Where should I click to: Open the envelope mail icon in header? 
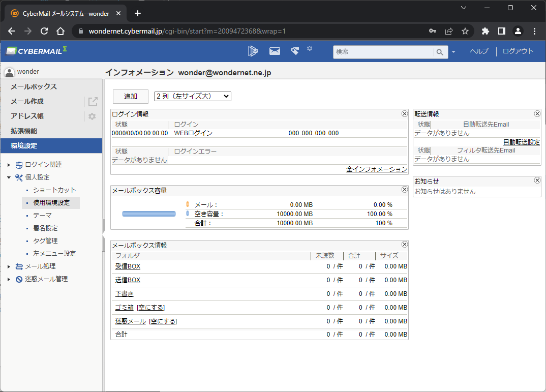(275, 51)
